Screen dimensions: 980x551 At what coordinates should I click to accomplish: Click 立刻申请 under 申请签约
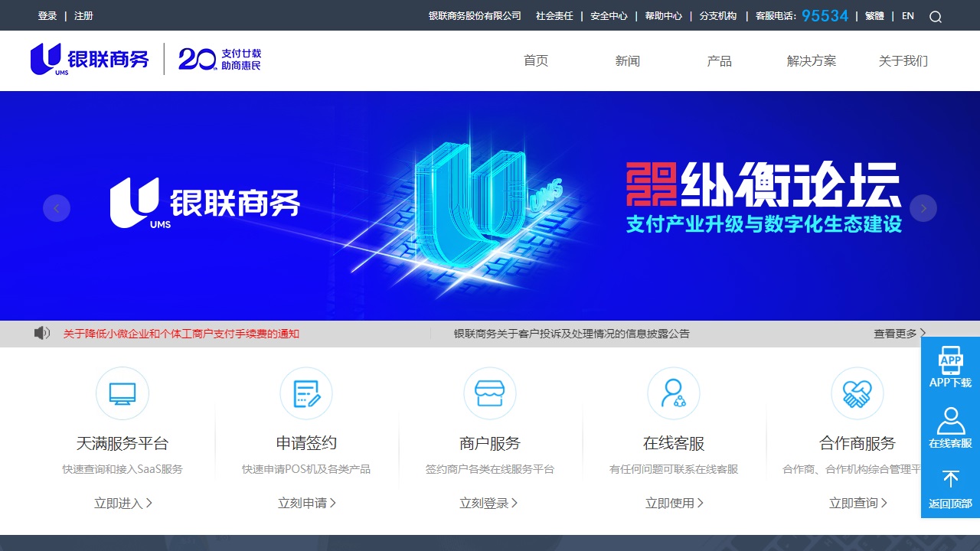[306, 503]
